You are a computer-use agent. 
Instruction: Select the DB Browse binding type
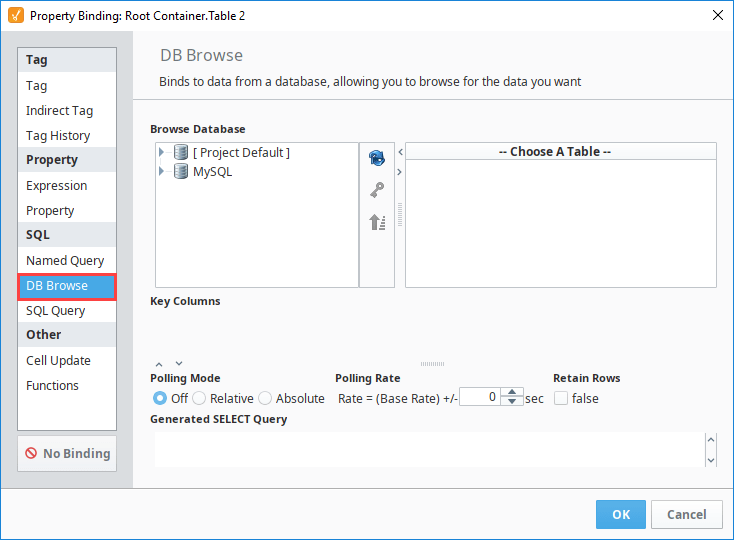[67, 286]
